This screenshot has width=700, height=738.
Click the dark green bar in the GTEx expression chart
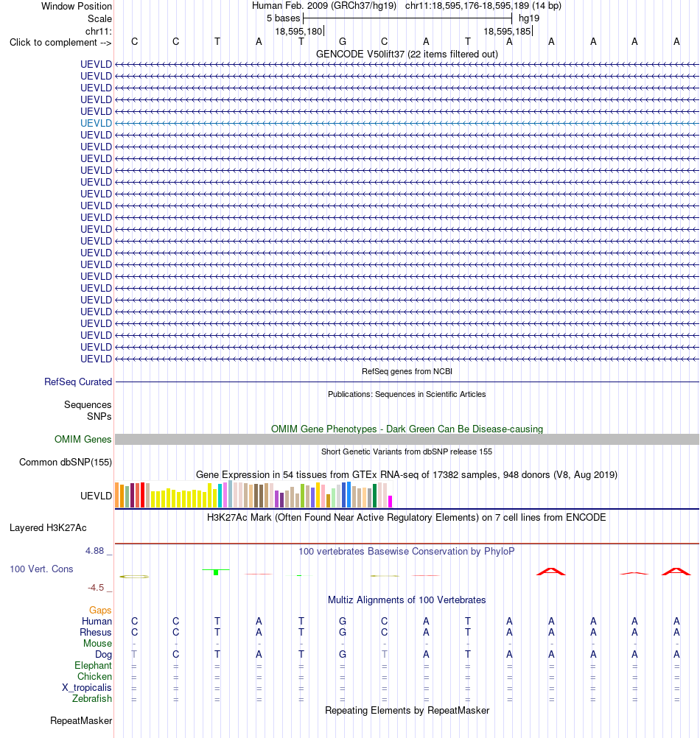coord(375,496)
